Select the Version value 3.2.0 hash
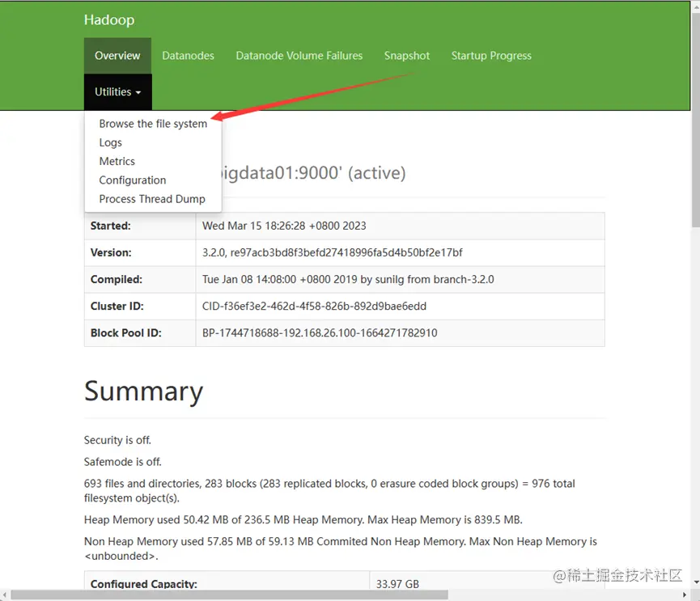 pyautogui.click(x=332, y=252)
